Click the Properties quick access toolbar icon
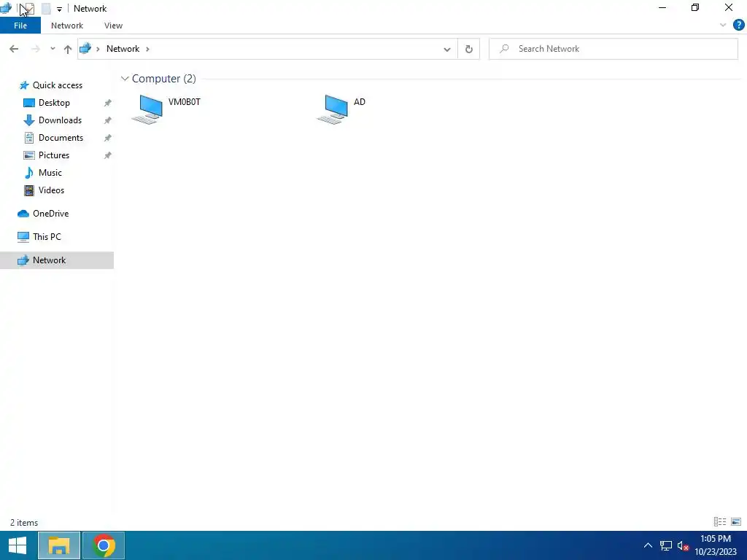747x560 pixels. [x=28, y=9]
